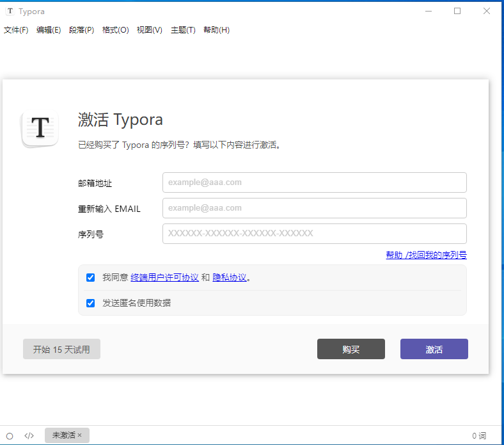Click the purple 激活 button

(x=434, y=349)
